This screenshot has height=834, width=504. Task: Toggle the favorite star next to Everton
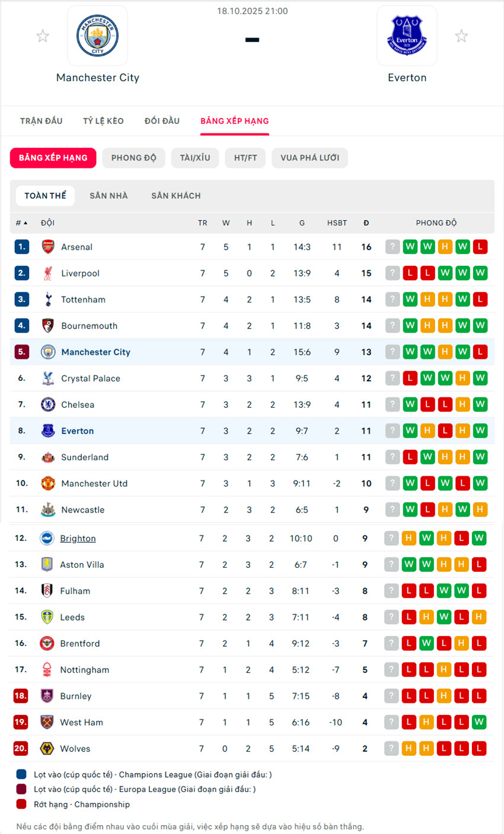[x=461, y=36]
